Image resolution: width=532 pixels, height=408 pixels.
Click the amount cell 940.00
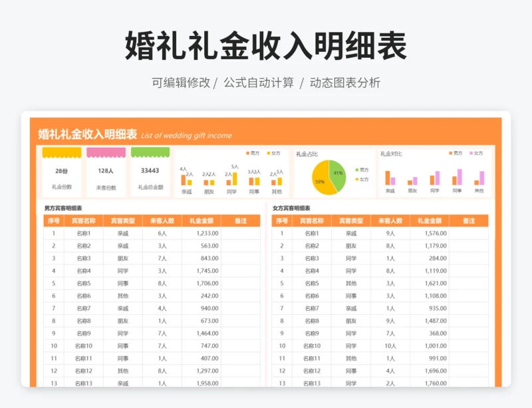[201, 308]
